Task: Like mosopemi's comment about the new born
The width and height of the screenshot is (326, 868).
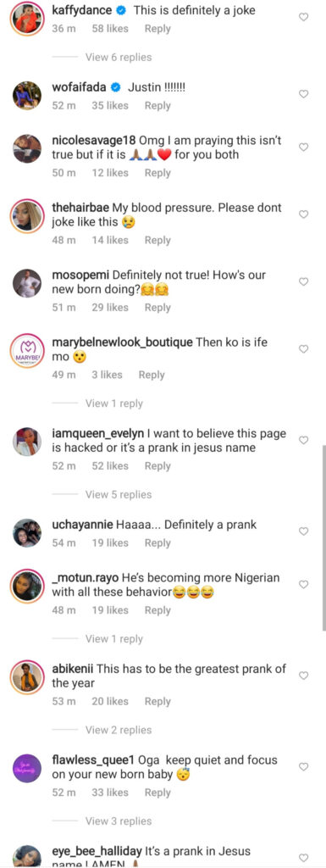Action: pos(303,281)
